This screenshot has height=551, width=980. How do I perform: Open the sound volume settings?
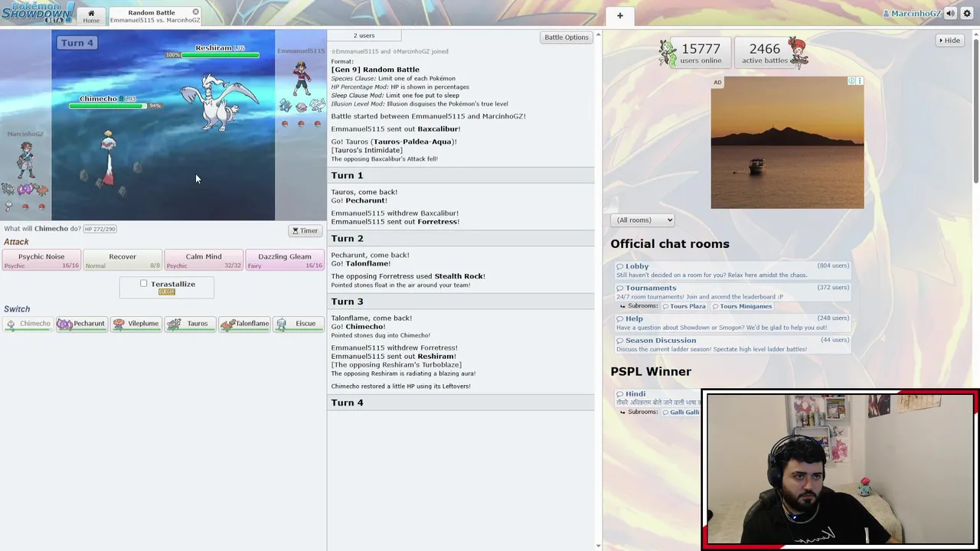coord(950,14)
